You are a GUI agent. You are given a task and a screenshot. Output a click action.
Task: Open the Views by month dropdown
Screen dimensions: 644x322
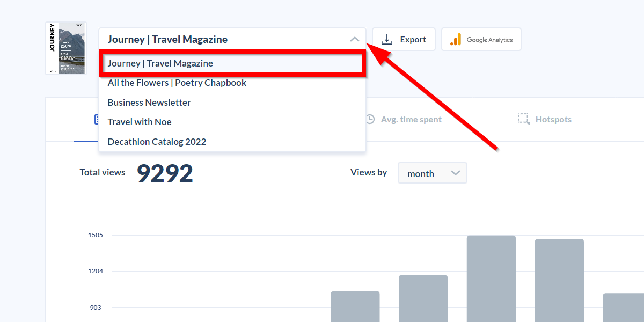(x=432, y=173)
